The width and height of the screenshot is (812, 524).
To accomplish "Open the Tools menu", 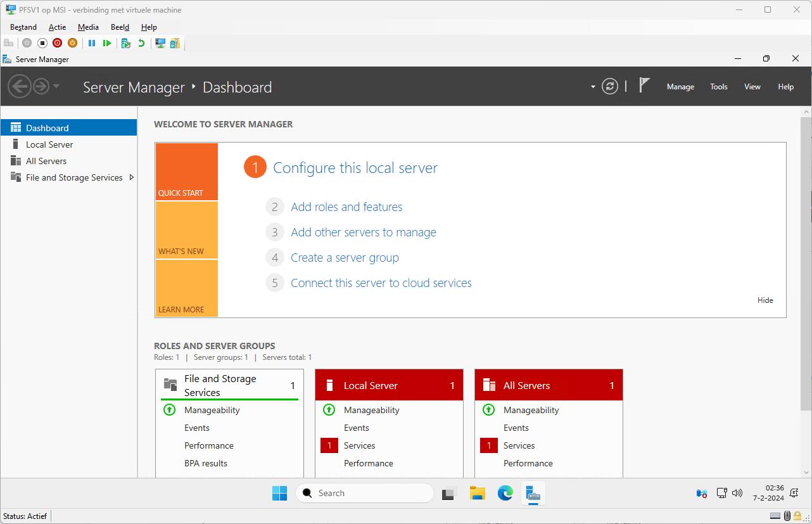I will (719, 87).
